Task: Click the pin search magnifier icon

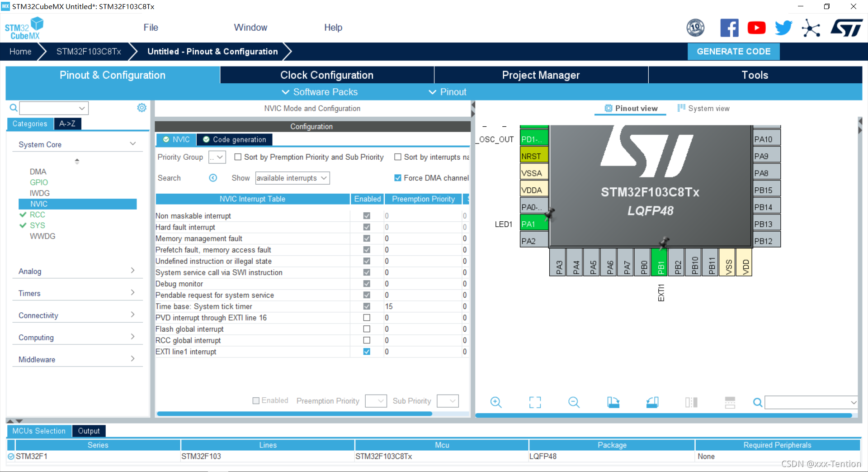Action: tap(758, 402)
